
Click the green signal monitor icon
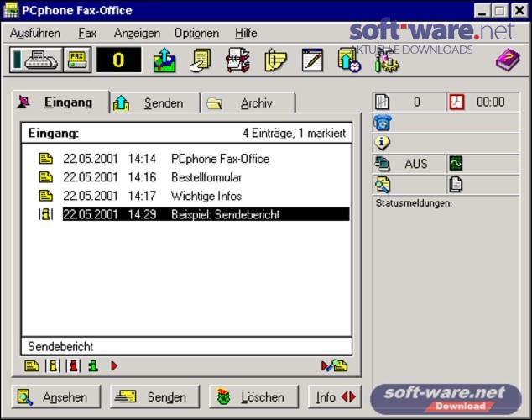point(456,163)
